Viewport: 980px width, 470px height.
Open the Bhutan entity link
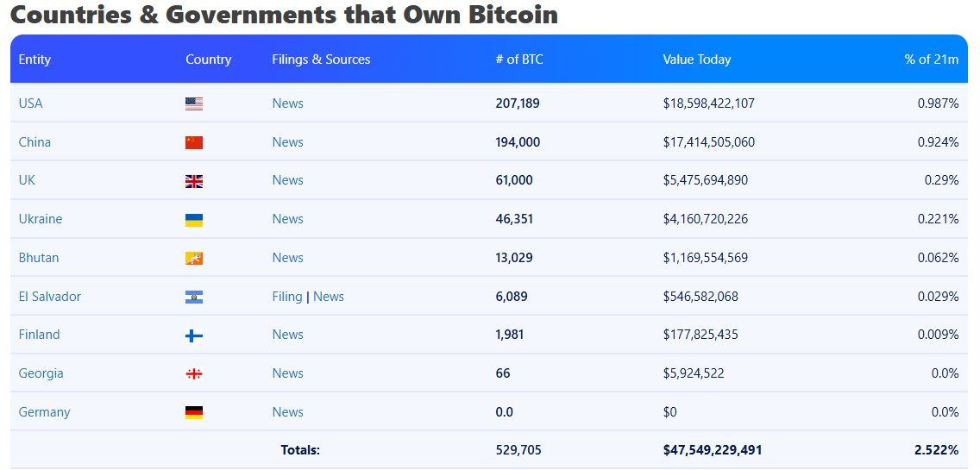click(39, 258)
